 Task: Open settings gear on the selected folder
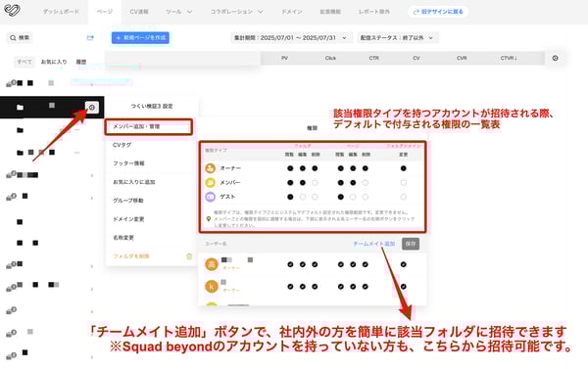pyautogui.click(x=91, y=108)
